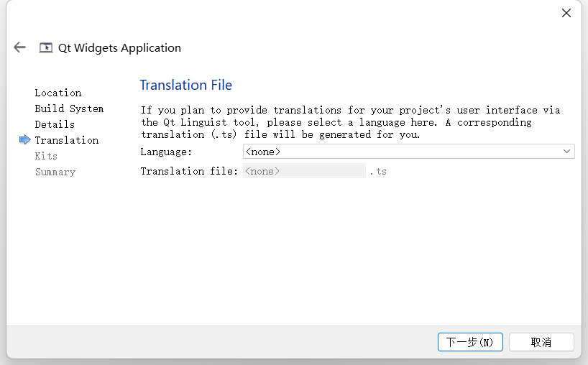
Task: Click the blue arrow beside Translation step
Action: (24, 140)
